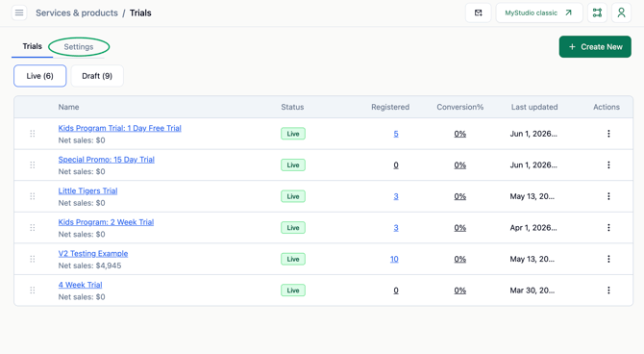
Task: Click the Registered column header
Action: click(x=390, y=107)
